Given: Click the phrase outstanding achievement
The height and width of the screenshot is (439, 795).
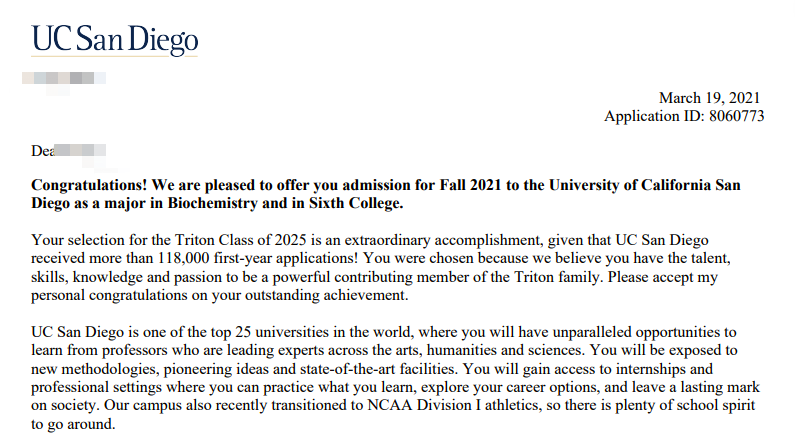Looking at the screenshot, I should (327, 295).
